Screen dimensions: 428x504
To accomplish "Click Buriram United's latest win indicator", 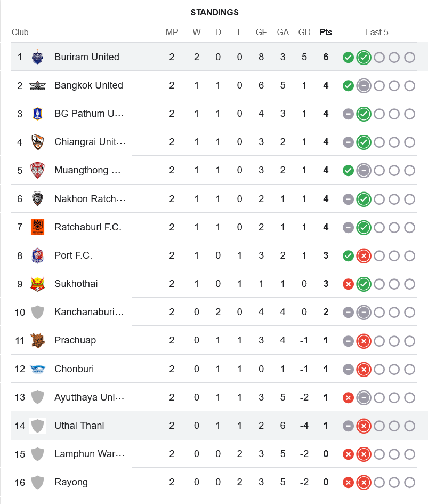I will pos(364,57).
